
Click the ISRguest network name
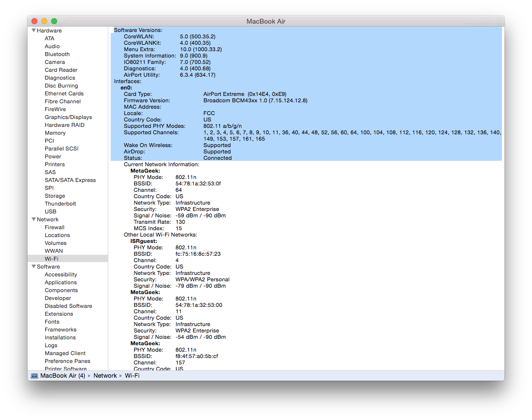point(144,241)
